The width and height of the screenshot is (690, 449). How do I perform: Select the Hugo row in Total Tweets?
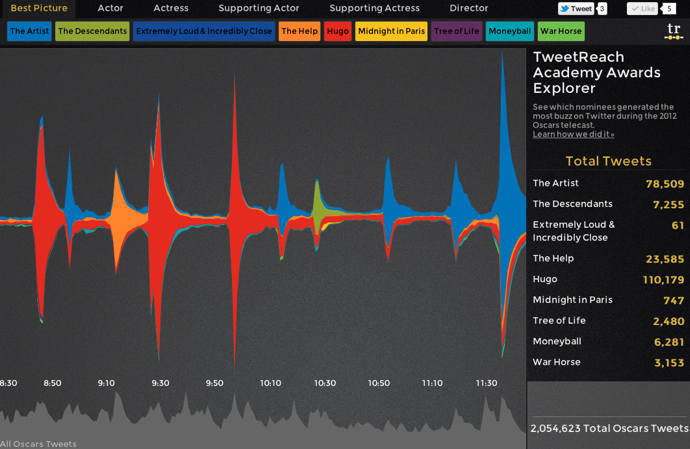click(608, 279)
